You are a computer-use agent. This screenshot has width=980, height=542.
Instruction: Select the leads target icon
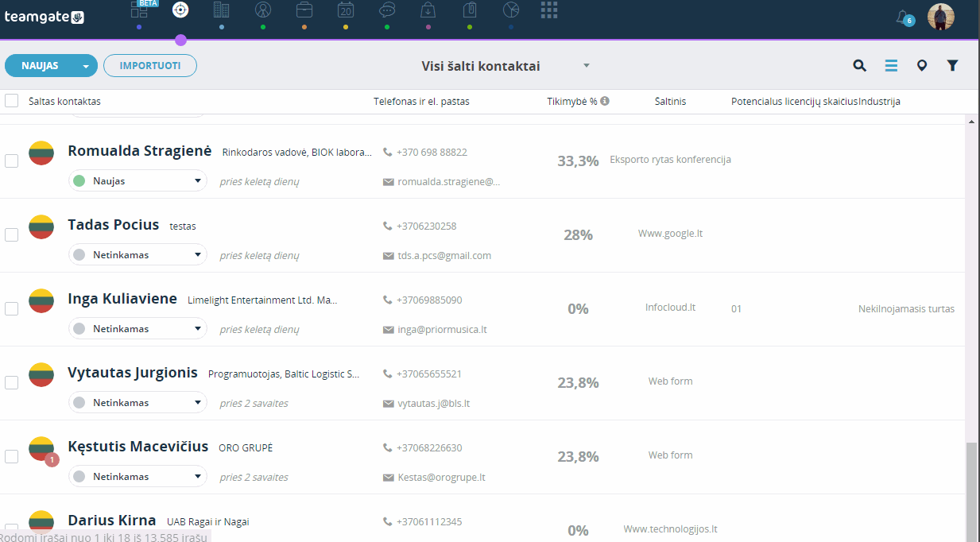click(180, 10)
